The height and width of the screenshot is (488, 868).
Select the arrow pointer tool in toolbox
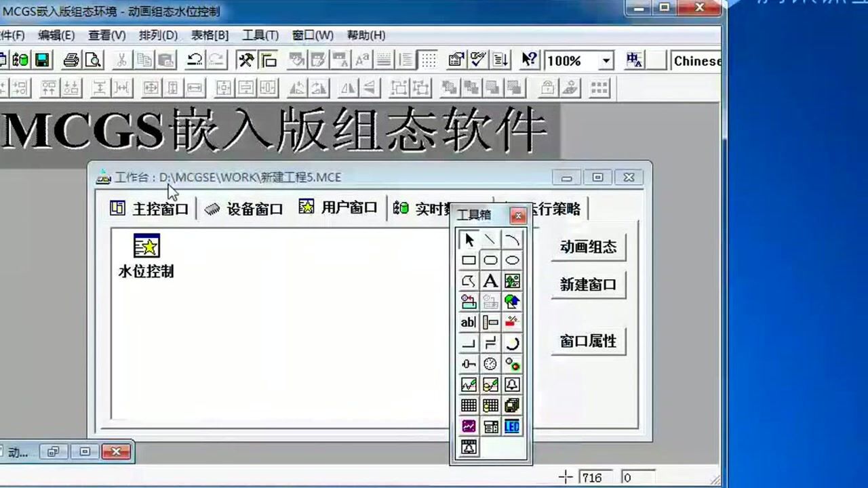point(469,240)
